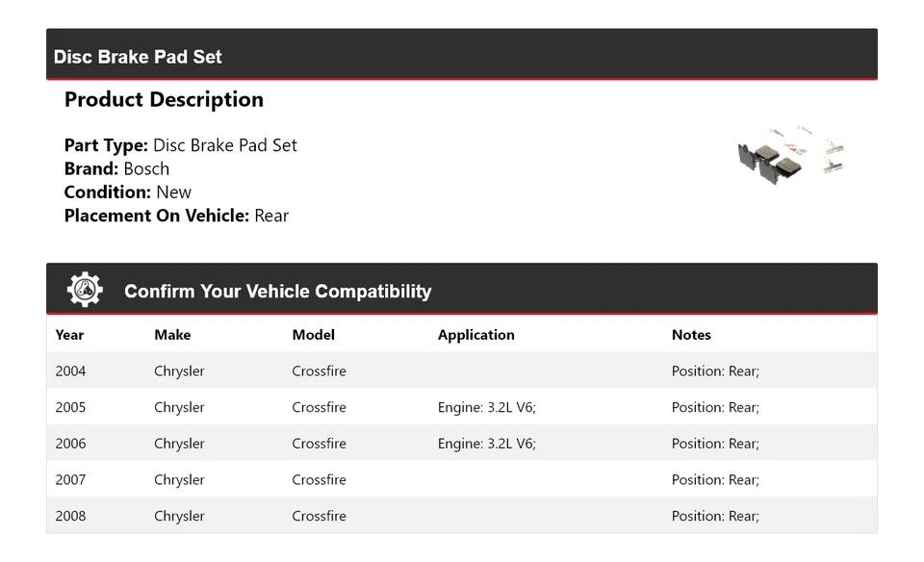Click the Brand: Bosch text
This screenshot has width=924, height=562.
click(116, 168)
